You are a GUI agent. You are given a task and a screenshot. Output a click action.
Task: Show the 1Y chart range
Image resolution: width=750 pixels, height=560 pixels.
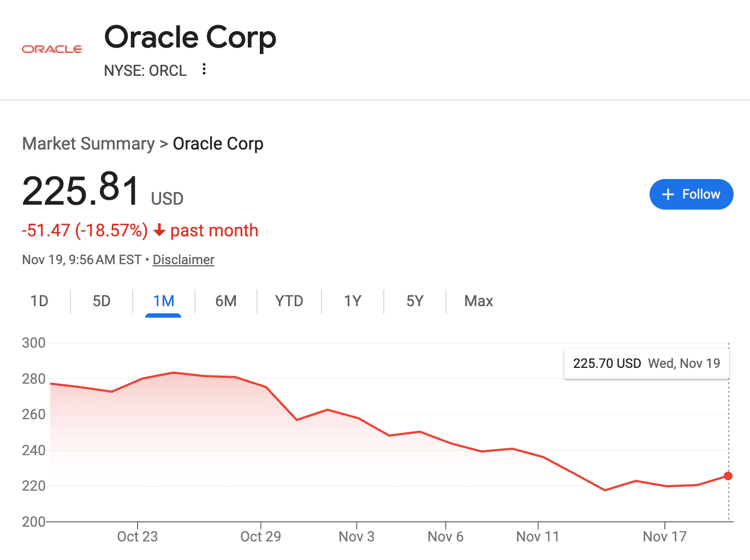click(353, 301)
